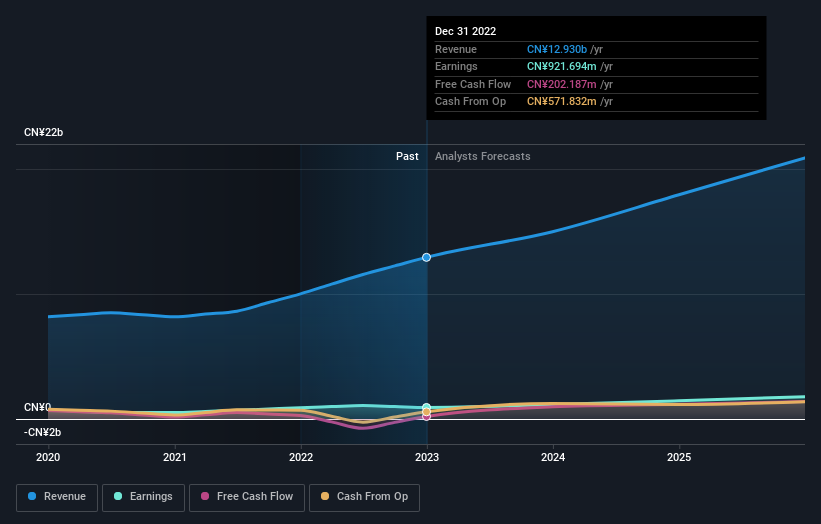Click the 2020 x-axis label

click(48, 457)
